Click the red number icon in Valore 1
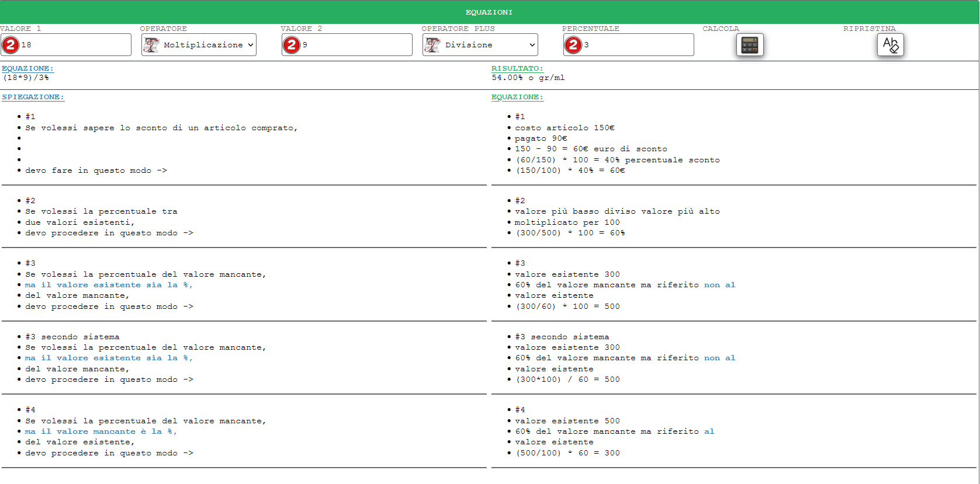Image resolution: width=980 pixels, height=484 pixels. (11, 44)
